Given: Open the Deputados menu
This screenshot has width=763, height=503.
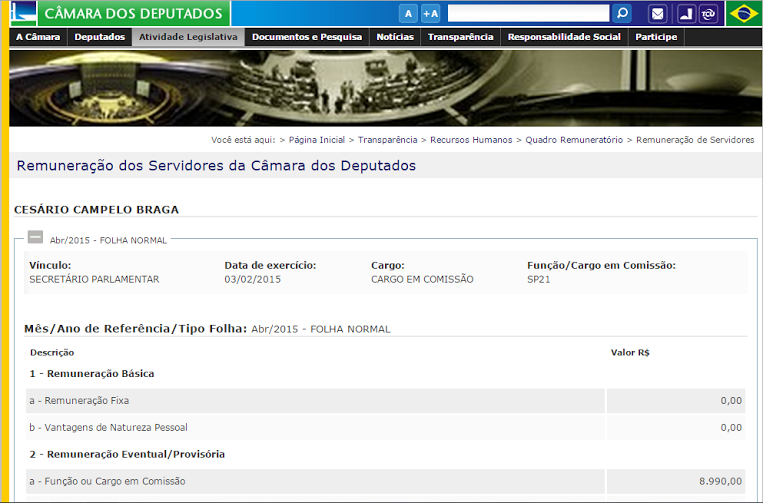Looking at the screenshot, I should pos(100,37).
